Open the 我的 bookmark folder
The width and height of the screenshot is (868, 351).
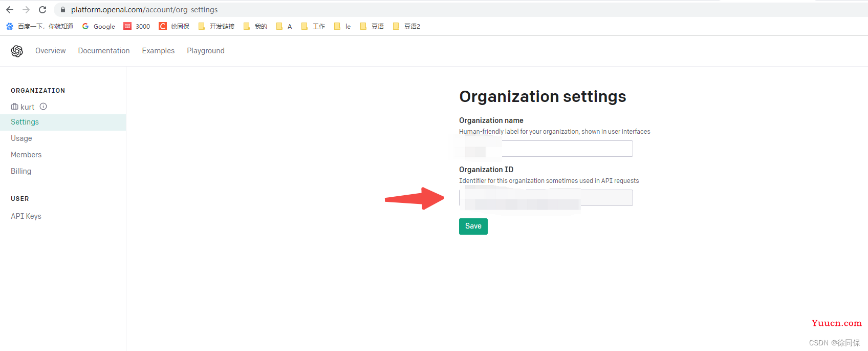click(x=255, y=26)
